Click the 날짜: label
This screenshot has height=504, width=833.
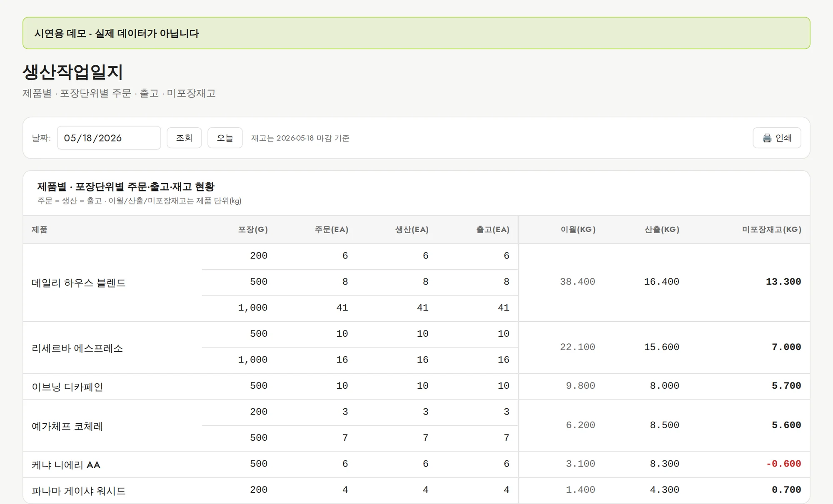pyautogui.click(x=41, y=138)
